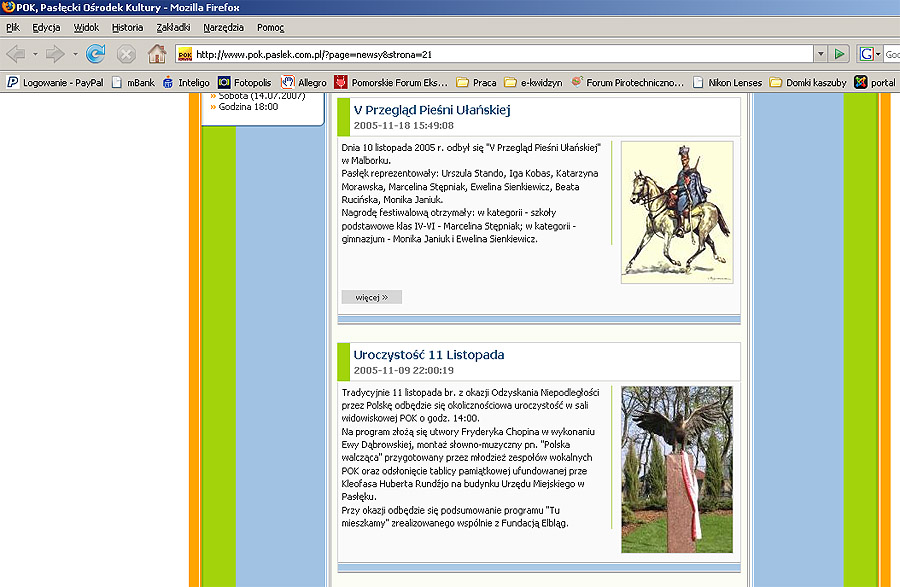Go to the Home page
900x587 pixels.
click(157, 54)
